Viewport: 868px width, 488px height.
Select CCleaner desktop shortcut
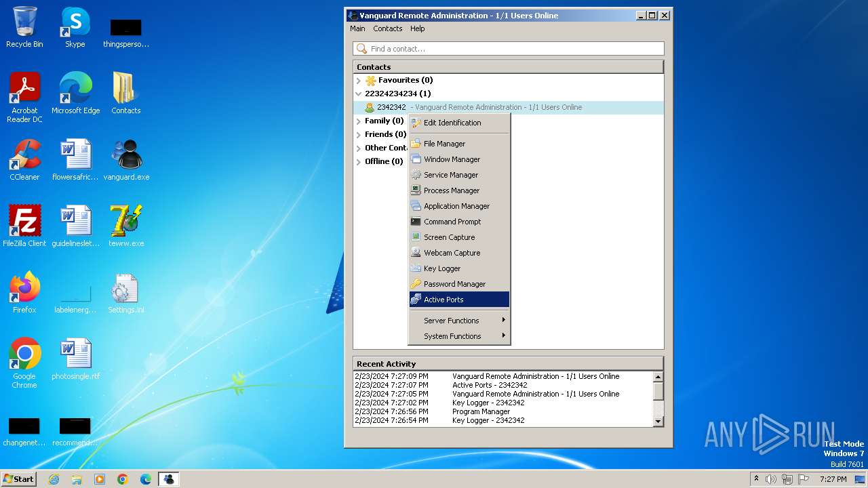click(x=24, y=161)
